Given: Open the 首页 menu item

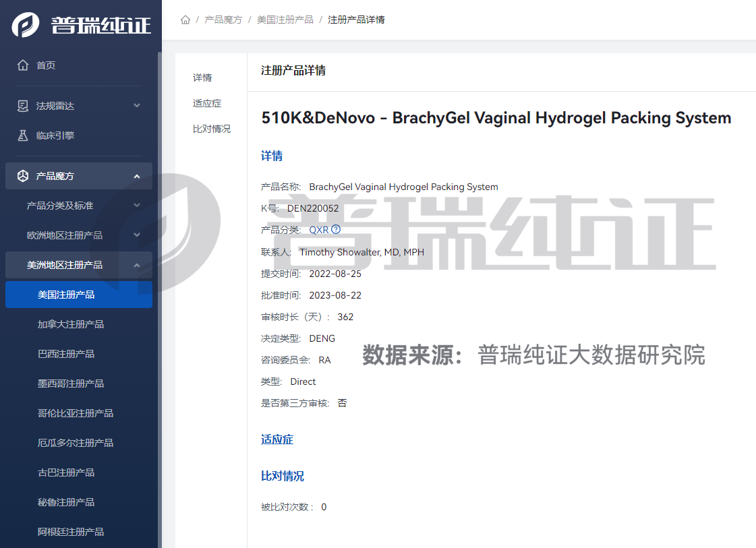Looking at the screenshot, I should (79, 65).
